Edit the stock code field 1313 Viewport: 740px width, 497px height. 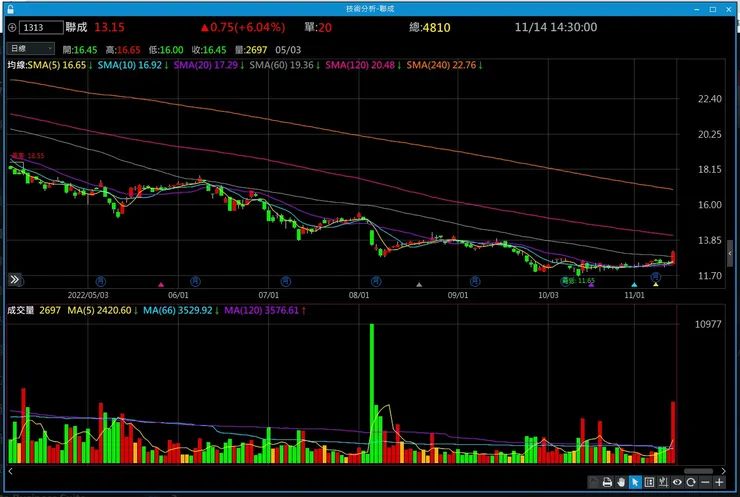click(41, 27)
